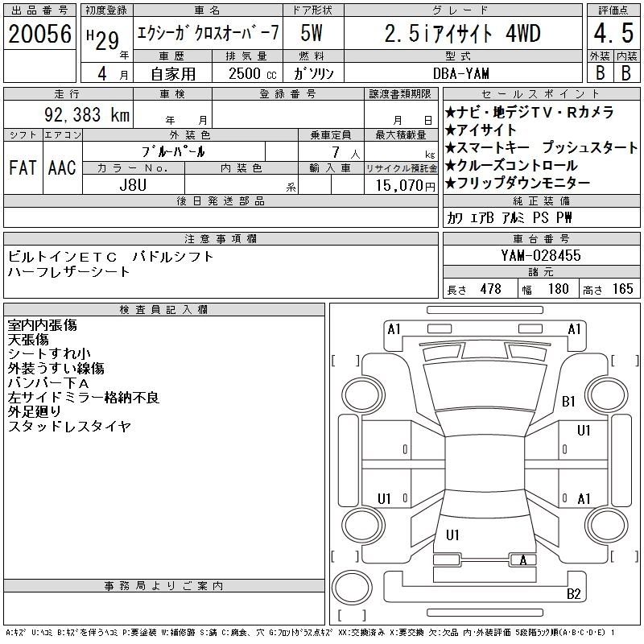644x644 pixels.
Task: Click the mileage value 92,383 km
Action: pyautogui.click(x=86, y=115)
